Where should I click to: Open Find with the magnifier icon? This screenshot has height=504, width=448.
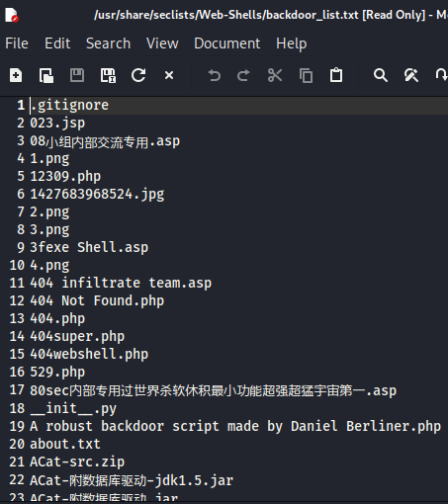coord(381,75)
